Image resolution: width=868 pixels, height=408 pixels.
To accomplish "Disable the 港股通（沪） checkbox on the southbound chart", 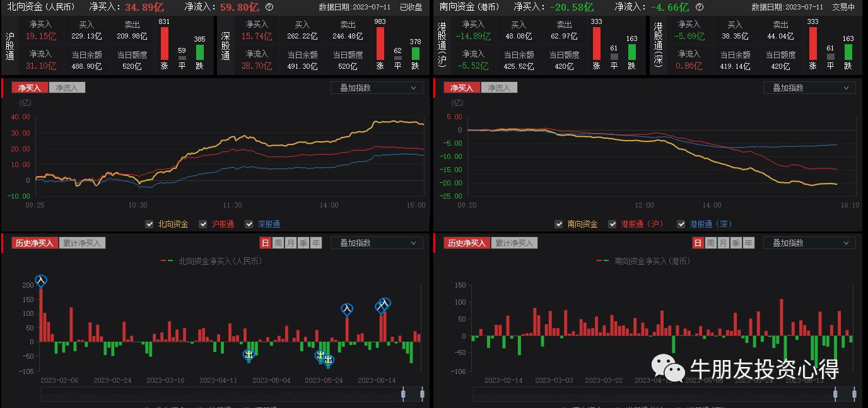I will pyautogui.click(x=613, y=224).
